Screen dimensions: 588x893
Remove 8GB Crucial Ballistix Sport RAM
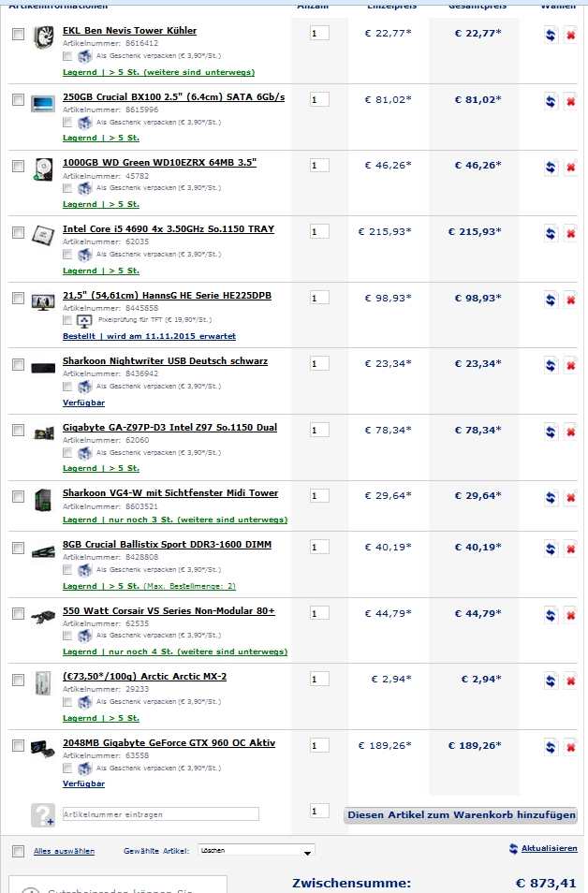570,549
